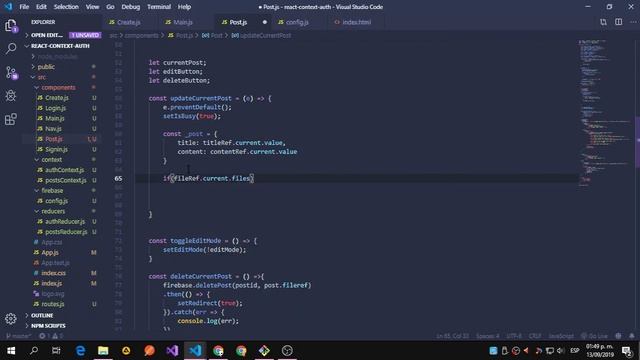The height and width of the screenshot is (360, 640).
Task: Switch to the index.html tab
Action: pos(356,22)
